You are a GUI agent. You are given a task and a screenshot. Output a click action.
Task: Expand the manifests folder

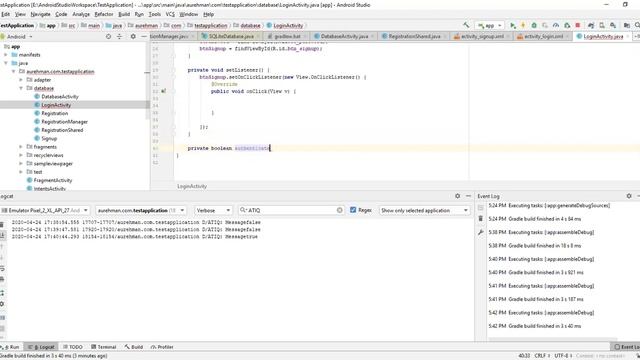pos(6,55)
